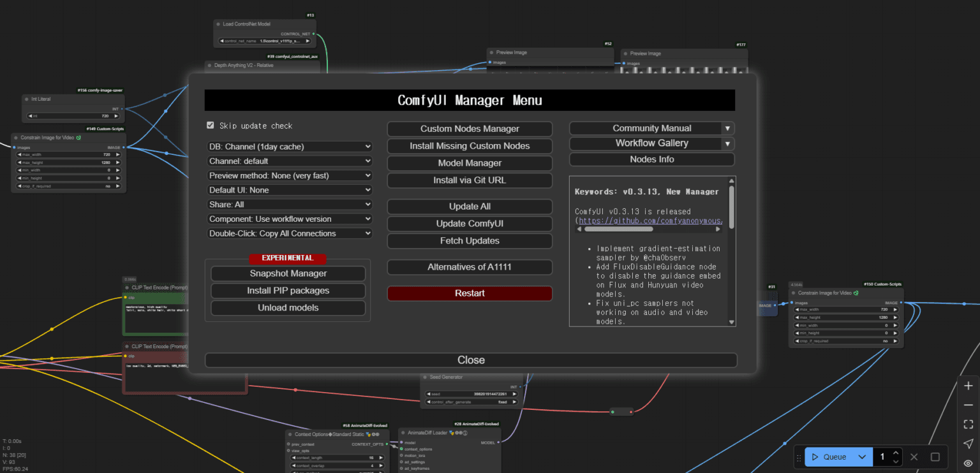Grab the queue toolbar drag handle

point(798,457)
